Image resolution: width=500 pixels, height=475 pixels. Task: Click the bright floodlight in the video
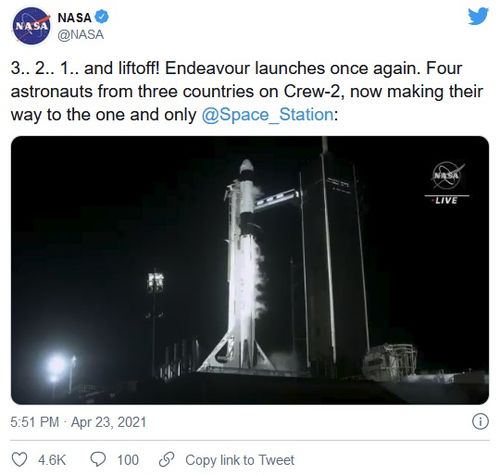click(x=55, y=367)
